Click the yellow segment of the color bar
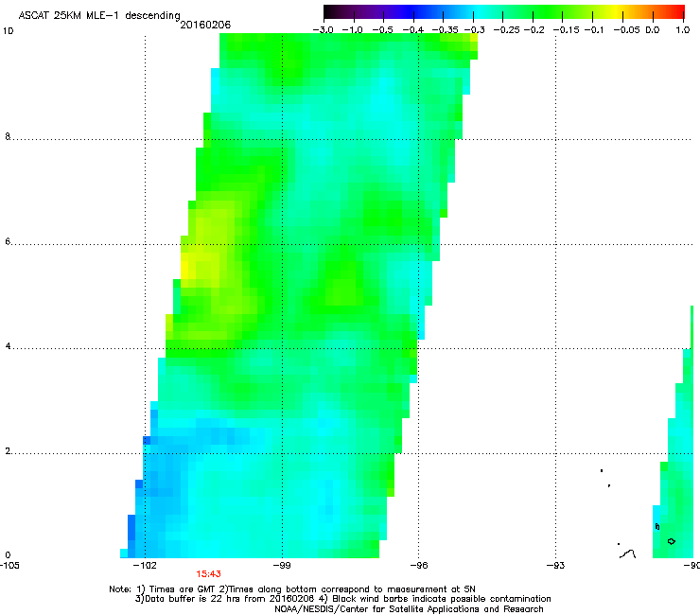This screenshot has height=615, width=700. pos(617,11)
